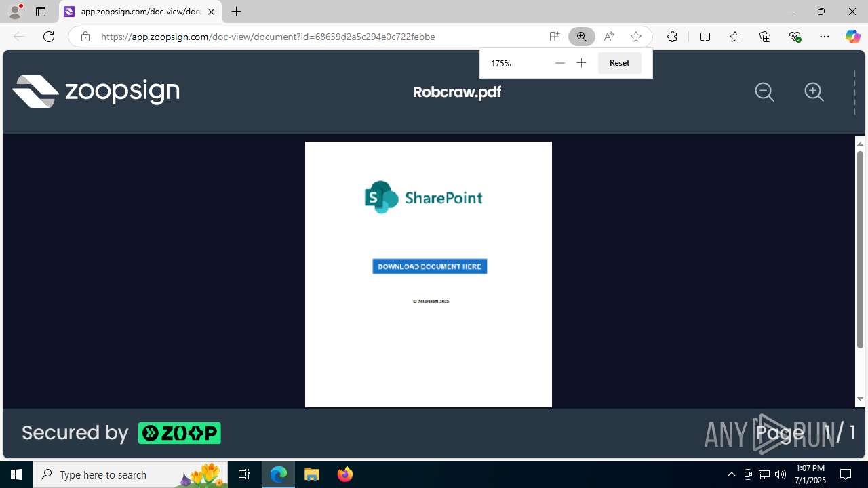
Task: Click Reset in the browser zoom popup
Action: coord(619,63)
